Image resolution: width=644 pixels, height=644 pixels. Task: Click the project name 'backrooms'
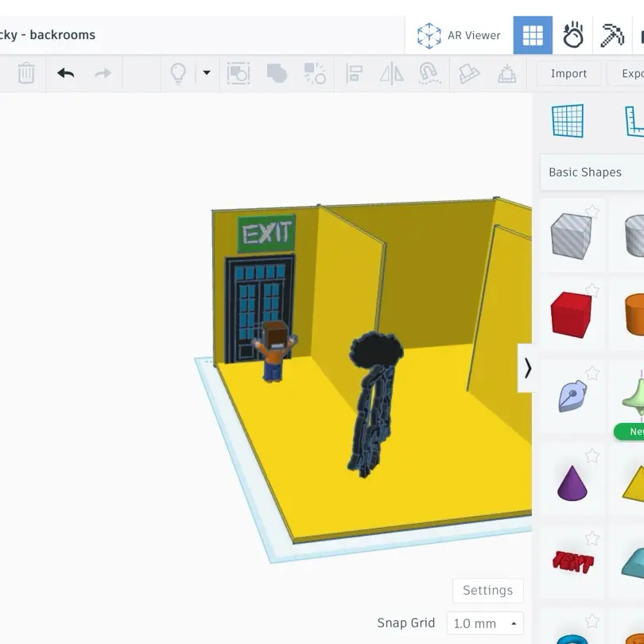63,35
